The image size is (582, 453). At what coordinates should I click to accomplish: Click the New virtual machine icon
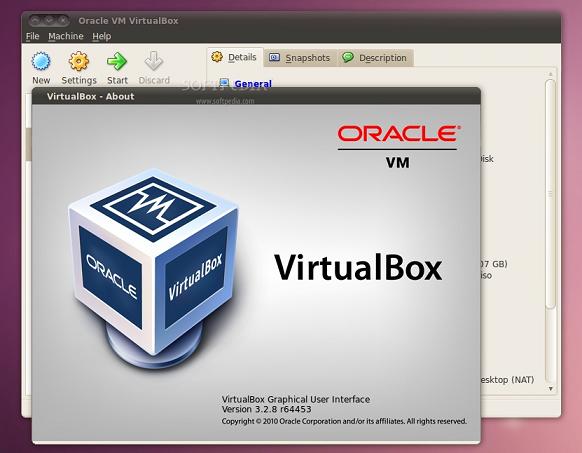(41, 61)
